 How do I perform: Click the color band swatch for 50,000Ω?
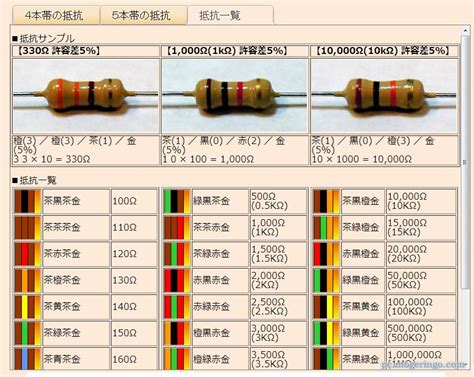click(x=326, y=280)
